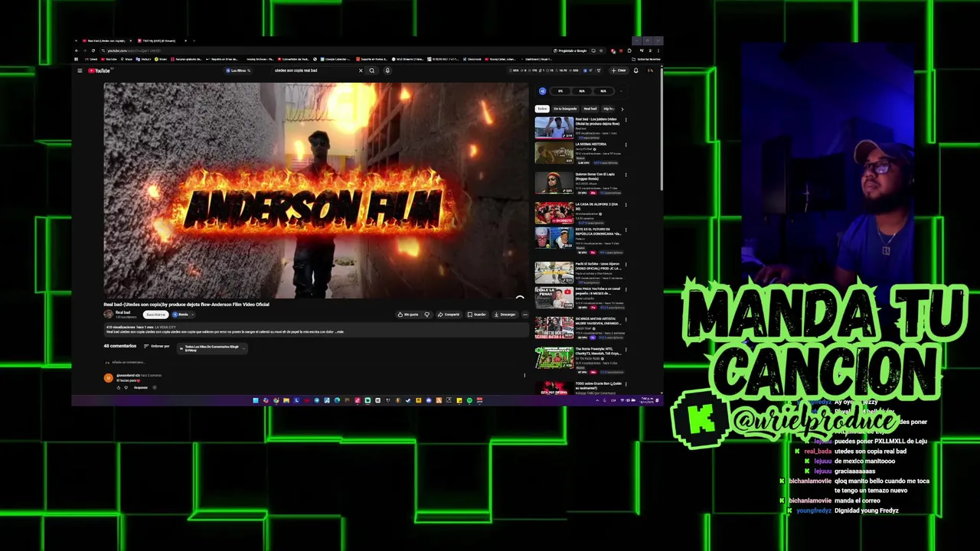Click the search magnifier button
980x551 pixels.
(372, 70)
